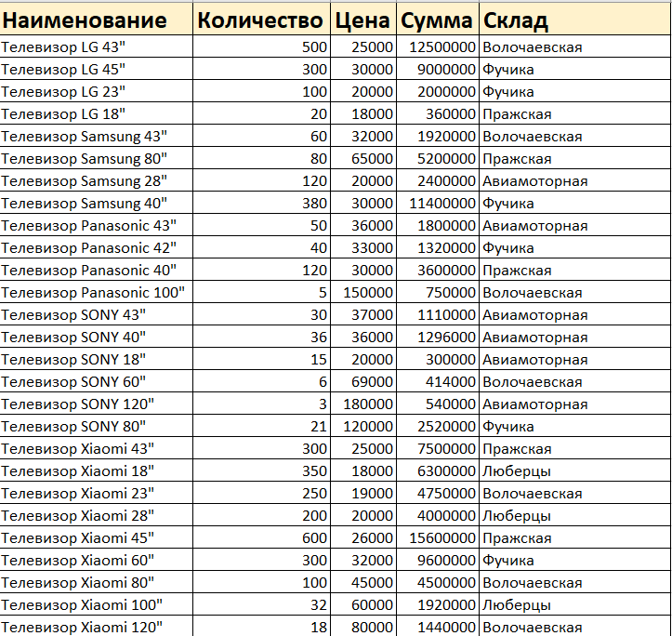Viewport: 672px width, 636px height.
Task: Select cell Телевизор Panasonic 43"
Action: pos(96,225)
